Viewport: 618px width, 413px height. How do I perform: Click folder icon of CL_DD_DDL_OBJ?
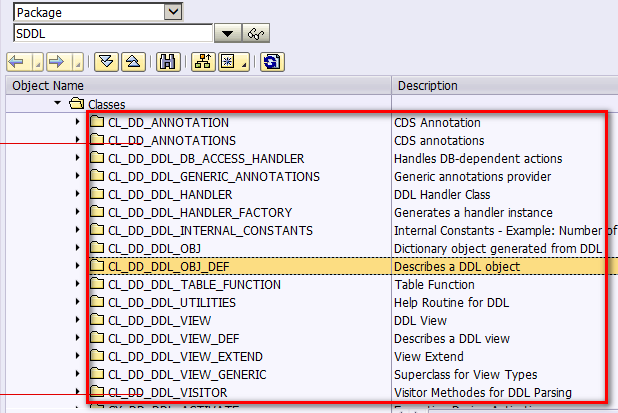coord(97,247)
